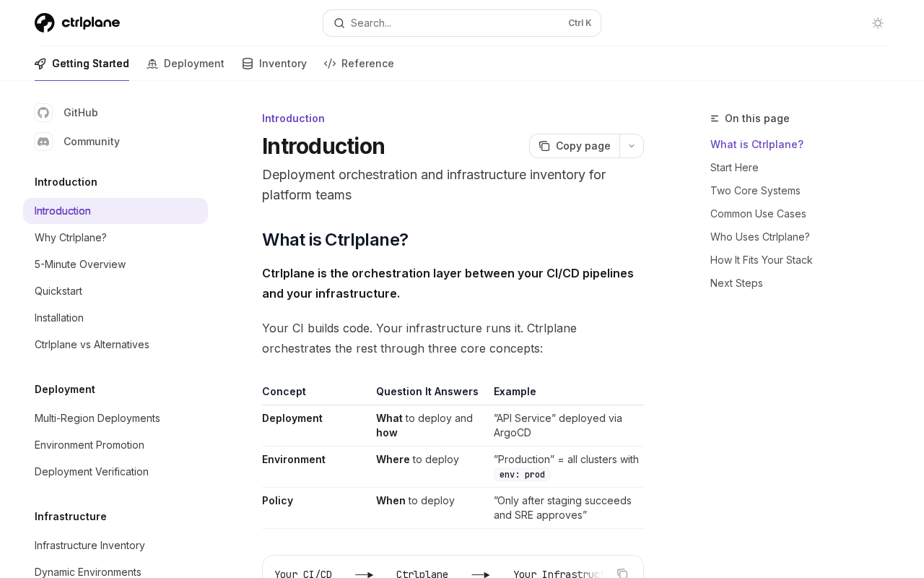Viewport: 924px width, 578px height.
Task: Click the Inventory database icon
Action: point(248,64)
